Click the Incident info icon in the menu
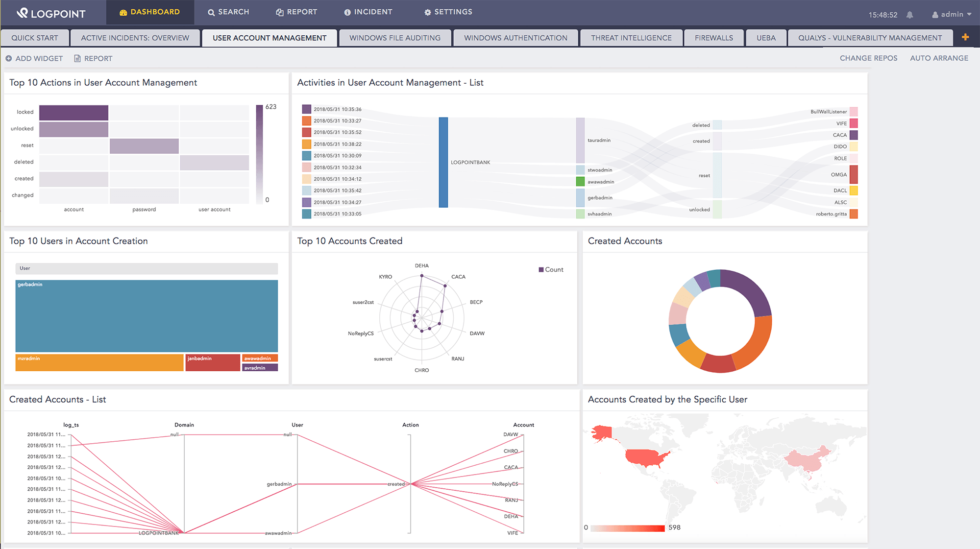The height and width of the screenshot is (549, 980). [347, 12]
